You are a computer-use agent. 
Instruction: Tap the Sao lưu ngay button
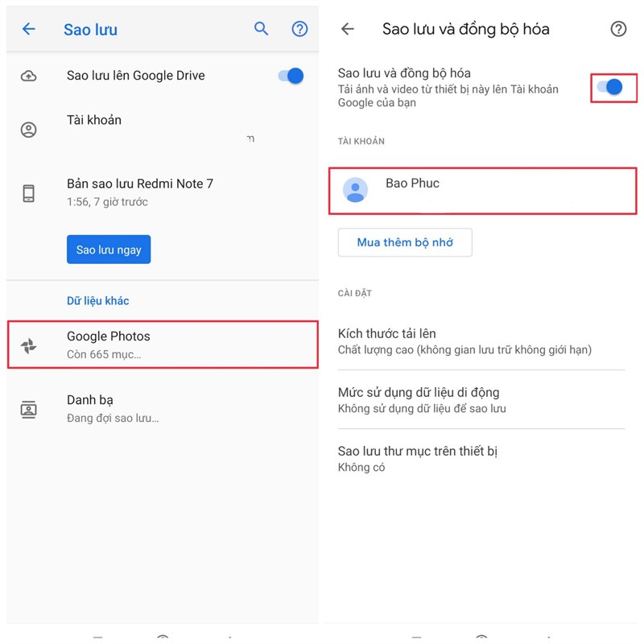(x=109, y=250)
